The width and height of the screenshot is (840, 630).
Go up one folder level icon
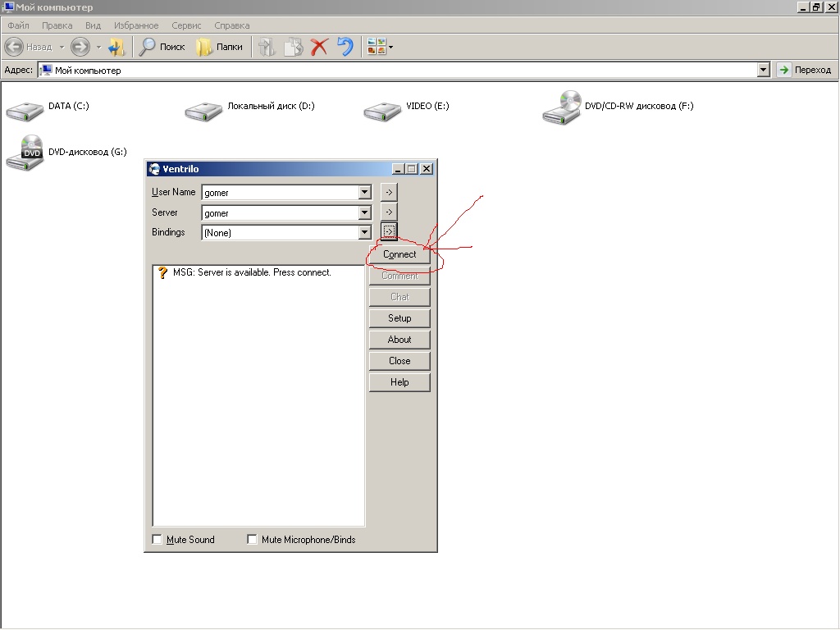[116, 47]
